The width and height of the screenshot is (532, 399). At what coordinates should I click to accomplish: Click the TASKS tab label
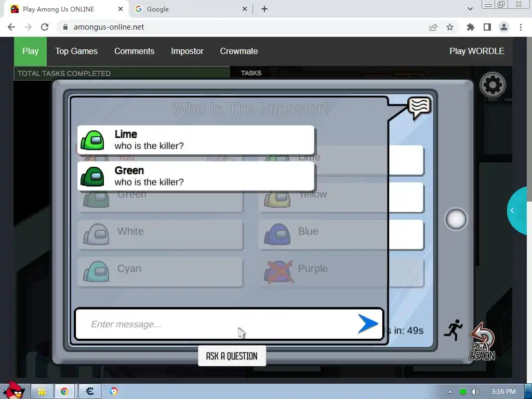click(x=251, y=73)
